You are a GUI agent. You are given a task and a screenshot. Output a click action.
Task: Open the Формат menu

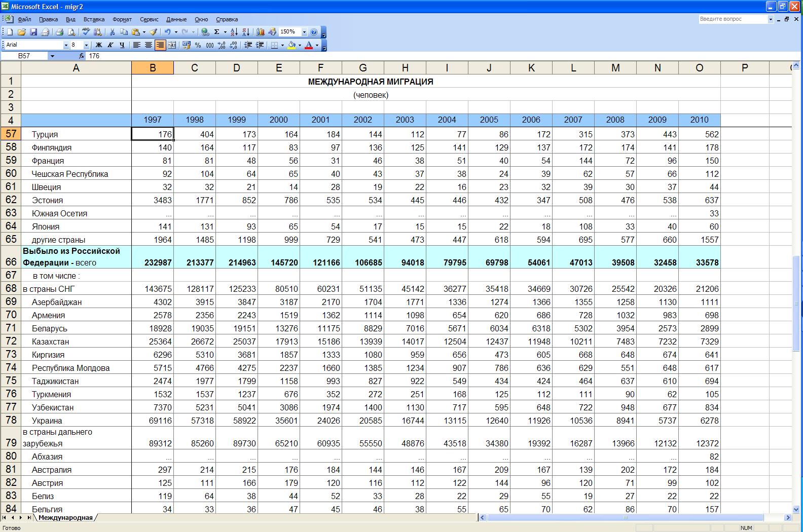tap(122, 19)
